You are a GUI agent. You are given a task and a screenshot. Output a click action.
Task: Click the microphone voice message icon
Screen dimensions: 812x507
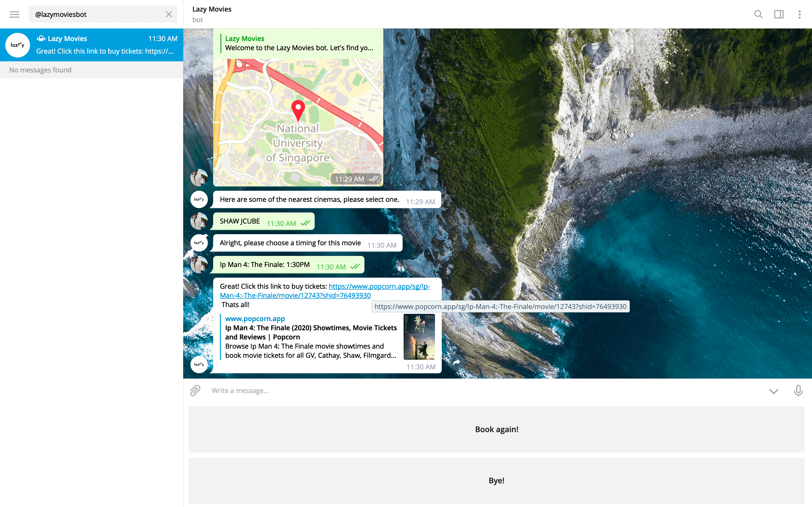798,391
